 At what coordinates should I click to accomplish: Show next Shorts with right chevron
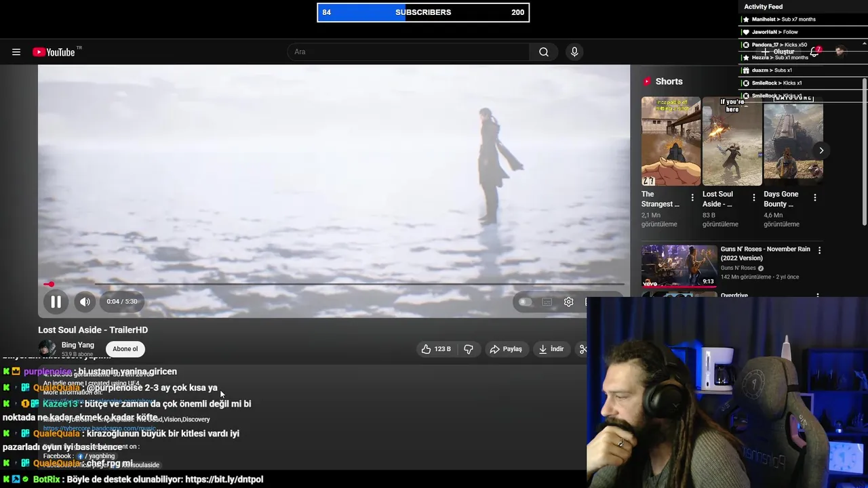click(821, 150)
